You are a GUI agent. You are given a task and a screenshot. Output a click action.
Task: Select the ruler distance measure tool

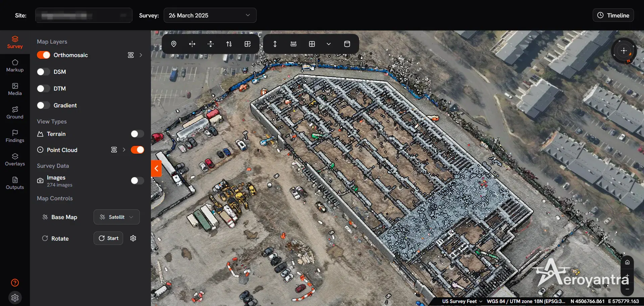coord(293,44)
